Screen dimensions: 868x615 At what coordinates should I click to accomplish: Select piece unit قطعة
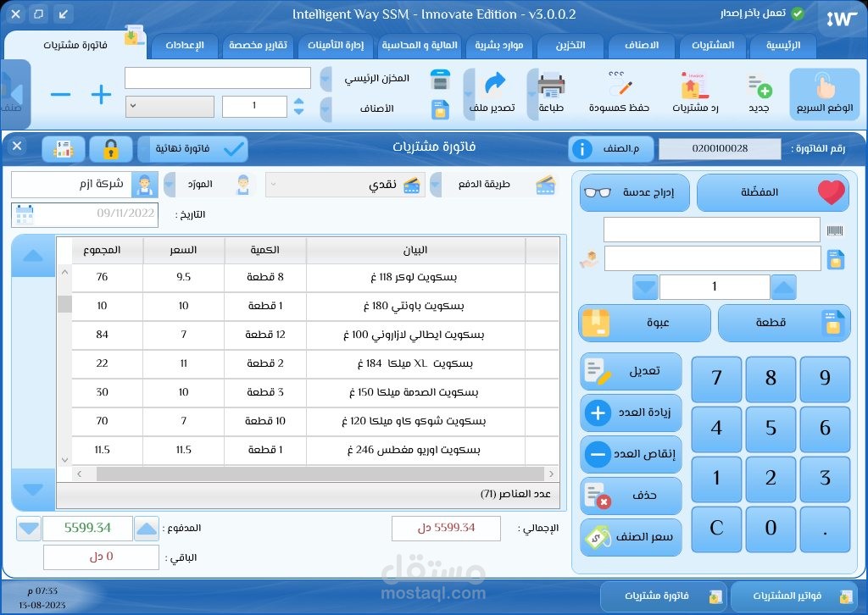click(784, 323)
